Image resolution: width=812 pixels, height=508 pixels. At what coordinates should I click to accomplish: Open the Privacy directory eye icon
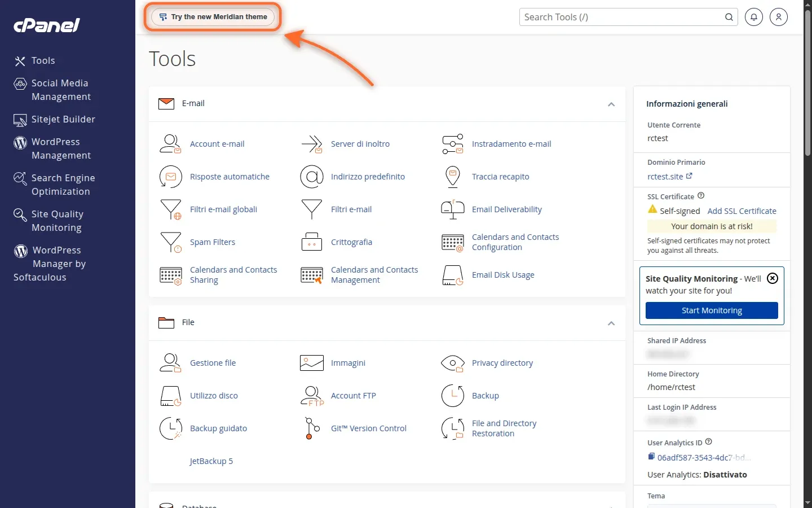453,363
